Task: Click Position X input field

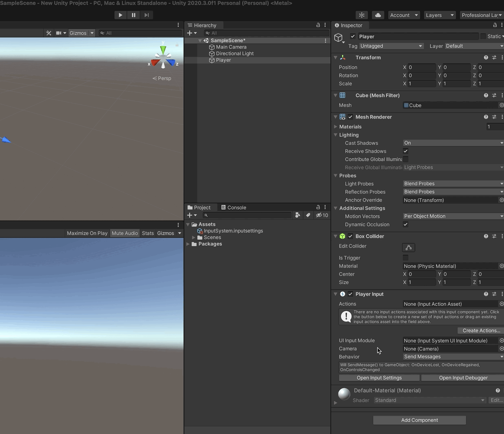Action: (x=422, y=67)
